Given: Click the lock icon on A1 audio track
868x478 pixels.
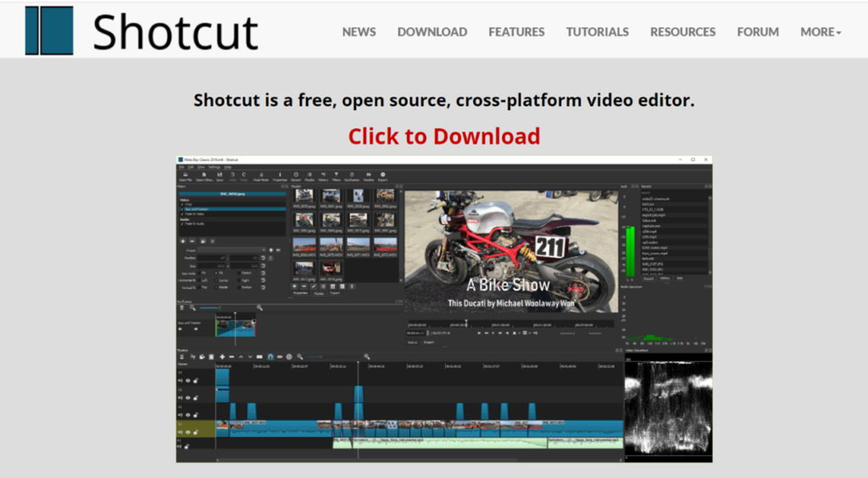Looking at the screenshot, I should (x=187, y=447).
